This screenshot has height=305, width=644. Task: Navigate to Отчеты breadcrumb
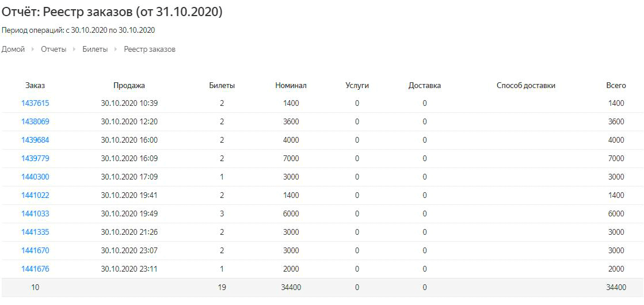click(x=54, y=49)
